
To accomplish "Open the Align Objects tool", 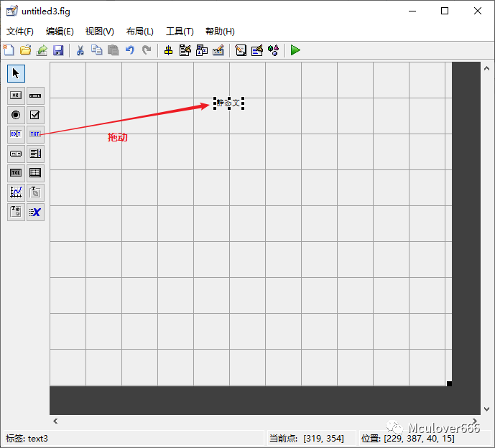I will point(169,50).
